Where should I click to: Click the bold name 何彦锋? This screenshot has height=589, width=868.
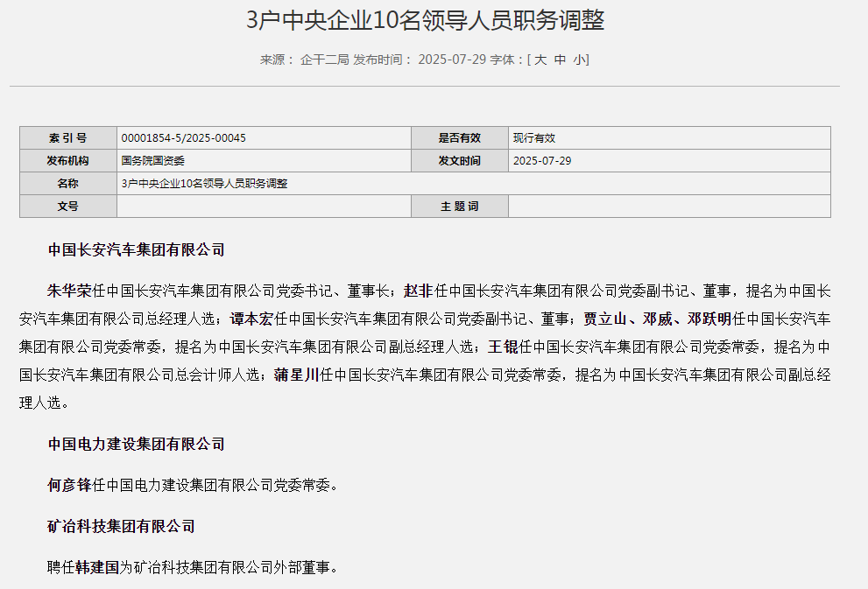tap(69, 485)
